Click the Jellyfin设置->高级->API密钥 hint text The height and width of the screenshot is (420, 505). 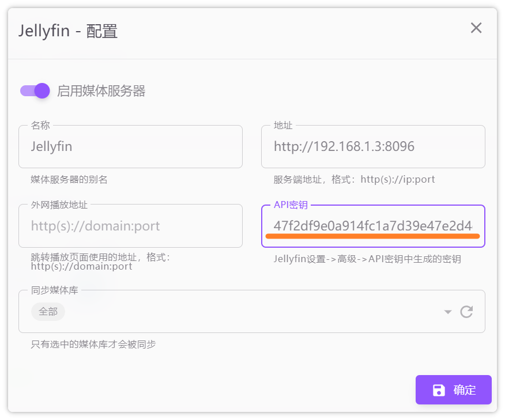[367, 259]
